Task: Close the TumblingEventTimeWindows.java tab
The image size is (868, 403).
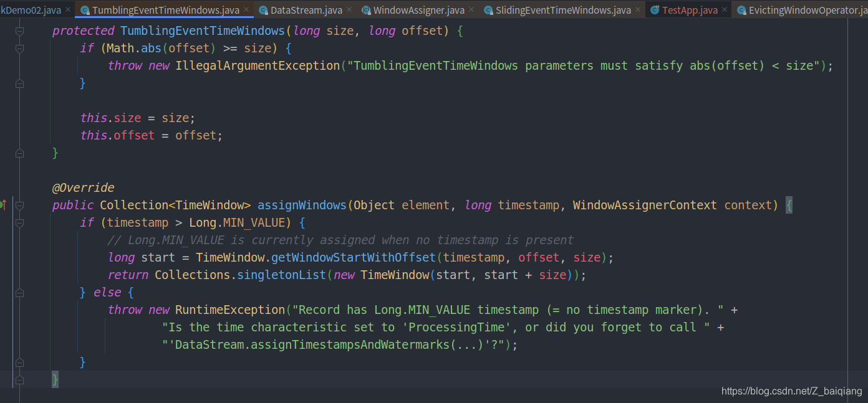Action: coord(247,10)
